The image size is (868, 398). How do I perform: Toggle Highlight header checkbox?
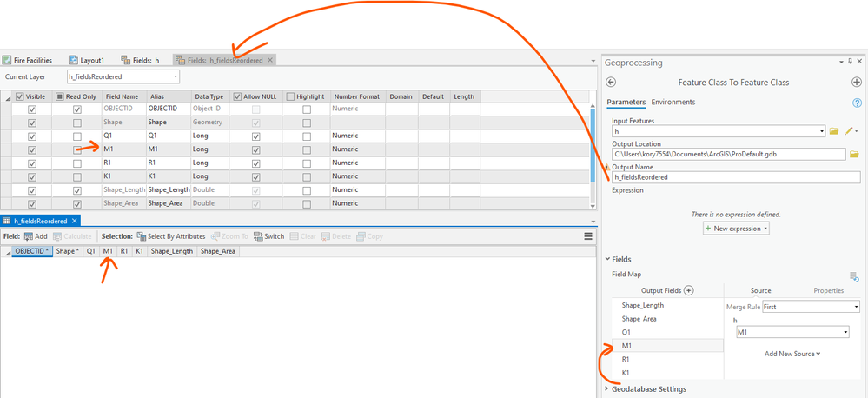point(290,96)
